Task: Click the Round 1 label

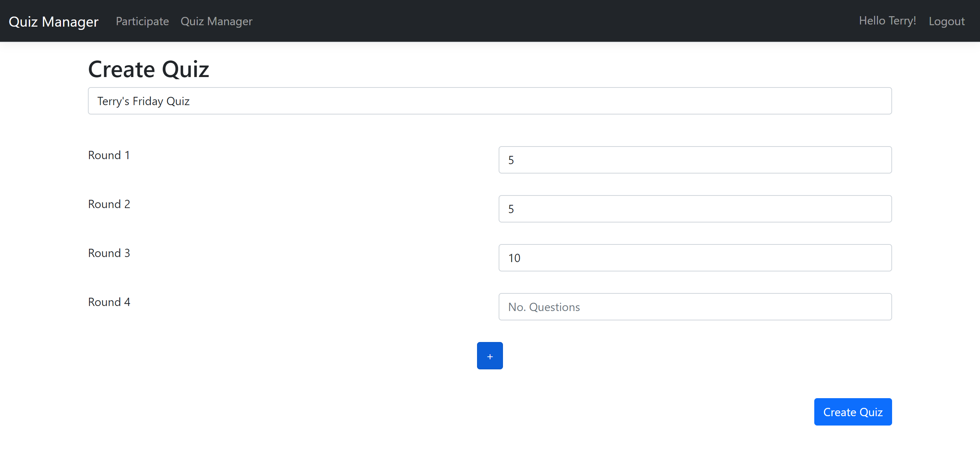Action: [x=109, y=155]
